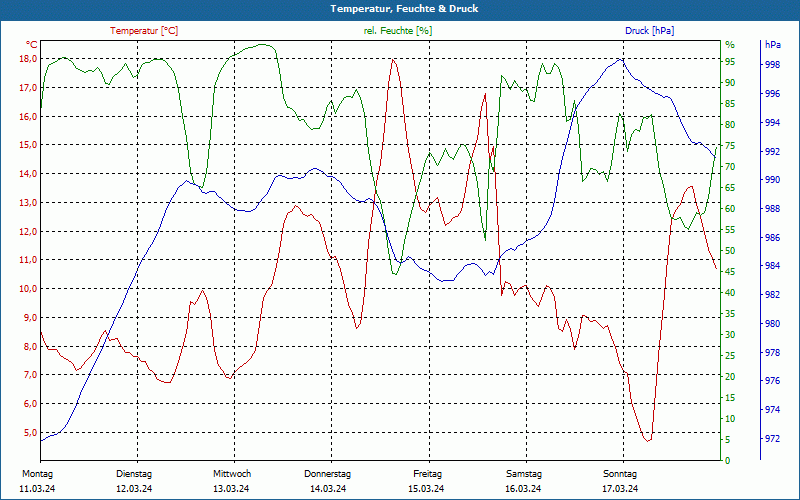Click the 'Dienstag' day label

[x=134, y=474]
